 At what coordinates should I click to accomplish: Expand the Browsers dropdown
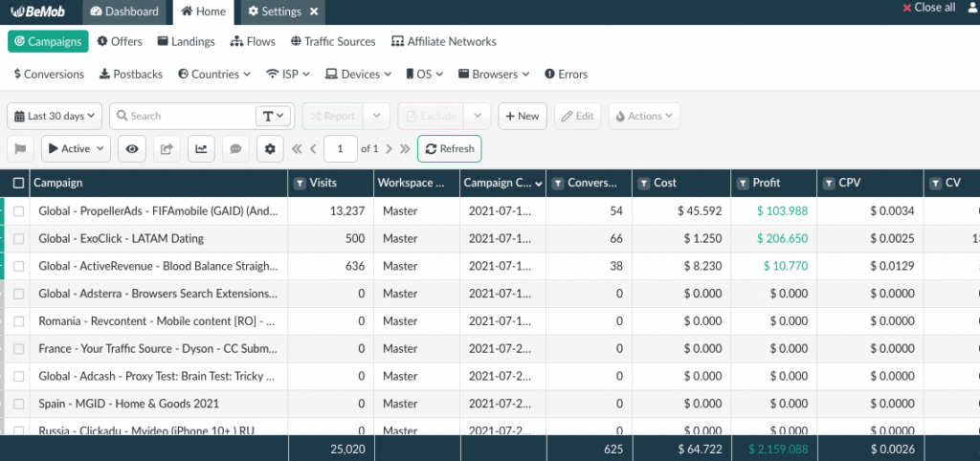pyautogui.click(x=494, y=74)
